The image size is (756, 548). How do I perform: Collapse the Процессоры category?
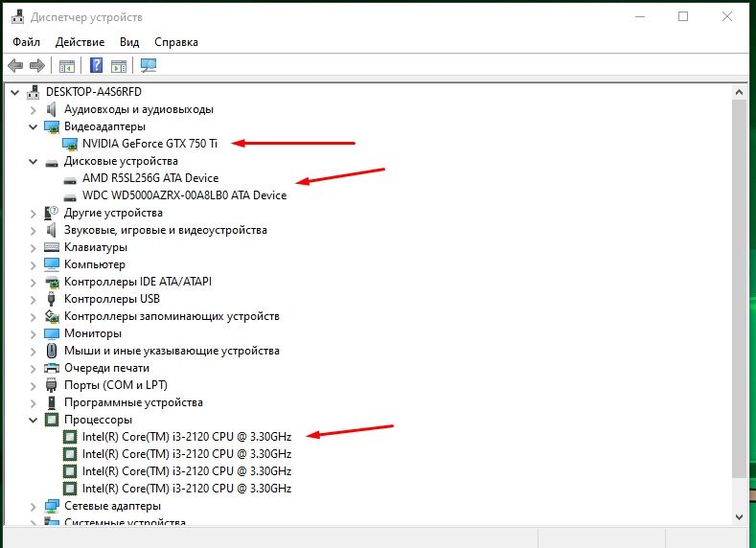[33, 420]
